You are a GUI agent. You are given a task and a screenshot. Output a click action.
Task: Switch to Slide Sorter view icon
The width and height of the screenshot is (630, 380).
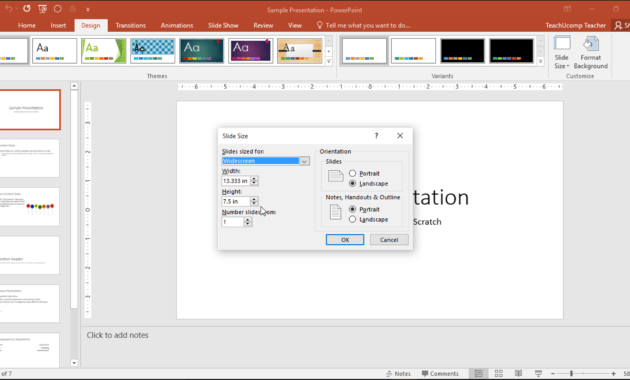pyautogui.click(x=499, y=374)
